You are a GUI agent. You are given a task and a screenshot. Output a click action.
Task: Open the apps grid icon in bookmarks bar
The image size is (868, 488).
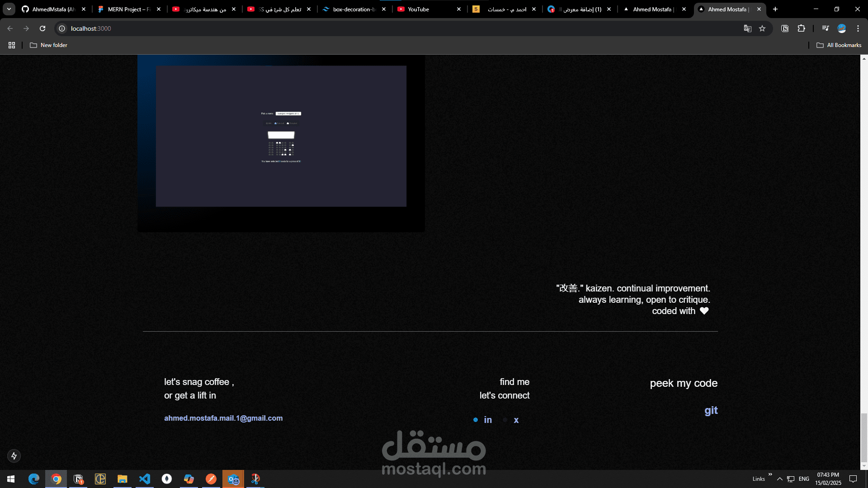click(x=12, y=45)
